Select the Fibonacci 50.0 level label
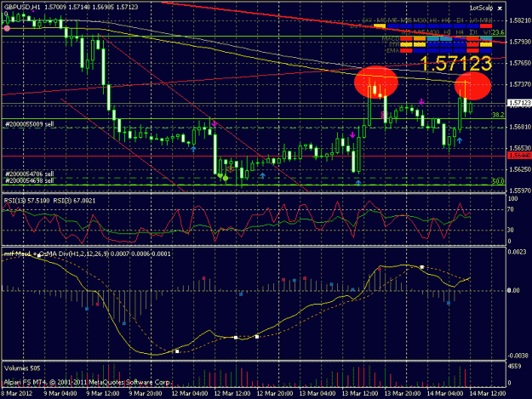The width and height of the screenshot is (532, 399). [498, 181]
